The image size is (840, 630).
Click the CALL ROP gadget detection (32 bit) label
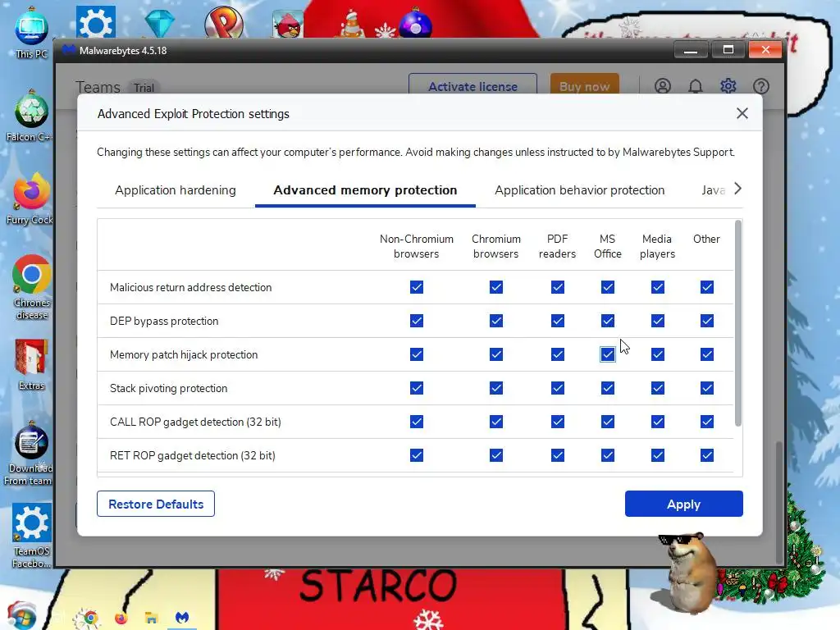coord(195,422)
